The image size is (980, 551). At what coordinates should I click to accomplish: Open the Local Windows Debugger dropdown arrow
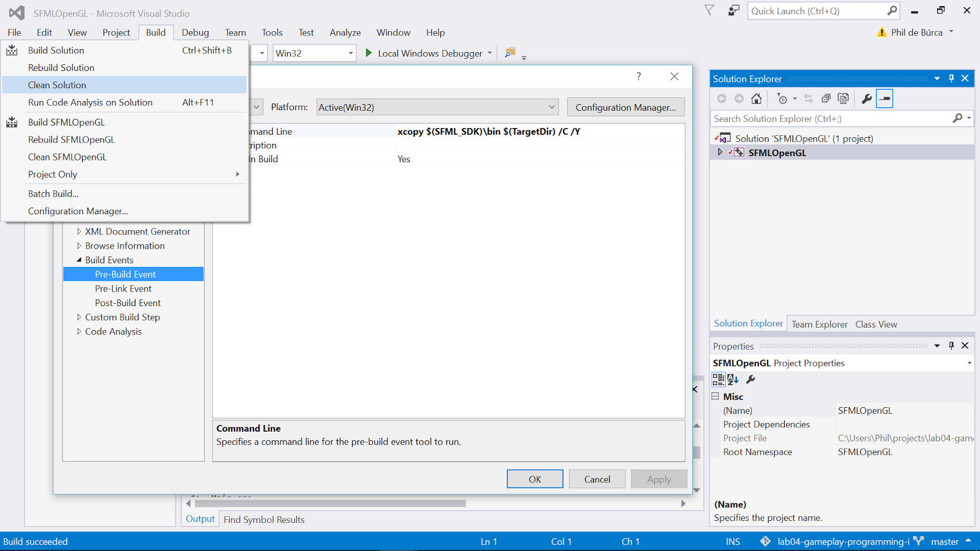[x=490, y=53]
